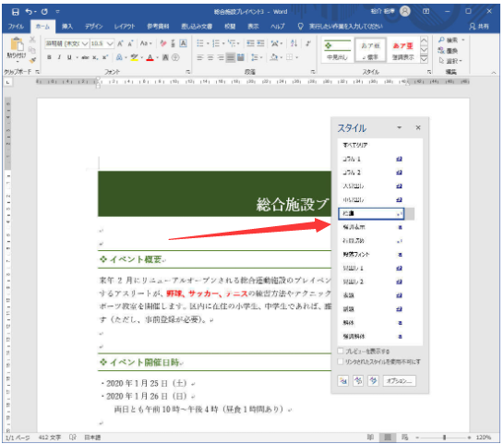Expand the Styles gallery More arrow

point(425,59)
